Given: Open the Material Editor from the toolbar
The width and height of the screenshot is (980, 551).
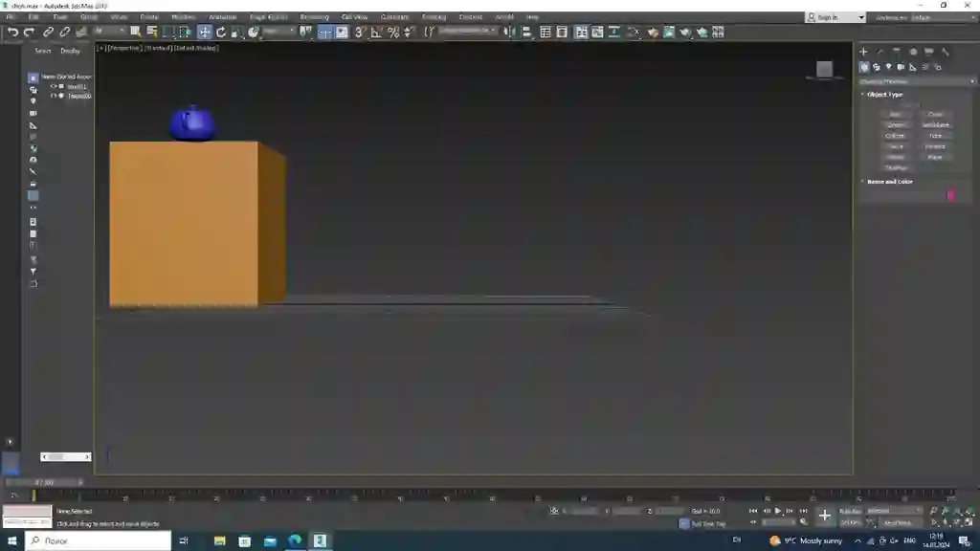Looking at the screenshot, I should 653,32.
